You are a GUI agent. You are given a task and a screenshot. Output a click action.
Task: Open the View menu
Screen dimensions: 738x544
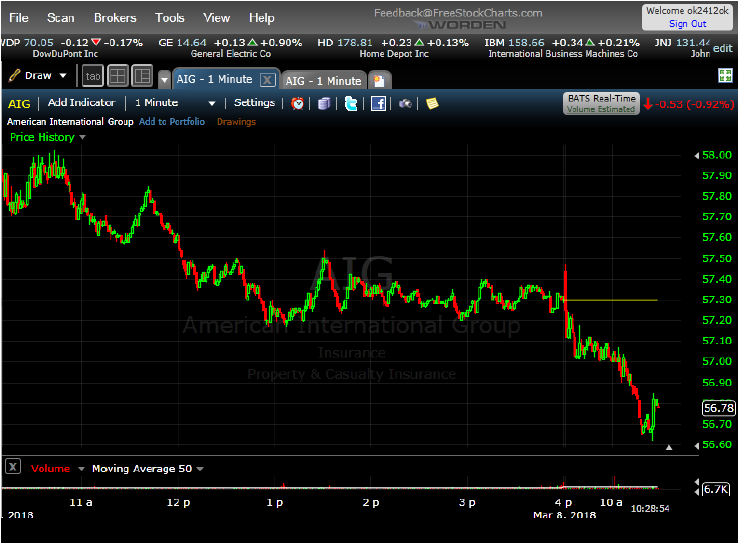pos(217,18)
